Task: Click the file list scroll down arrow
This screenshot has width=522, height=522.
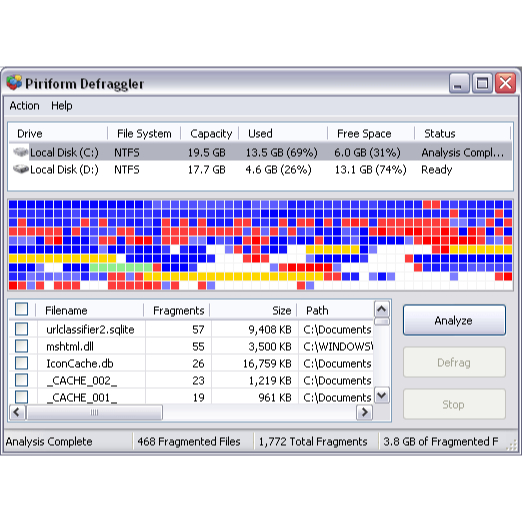Action: coord(382,396)
